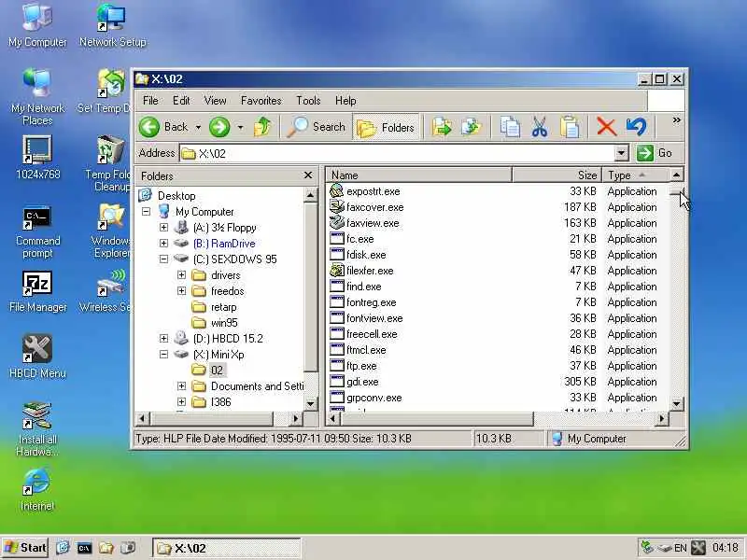This screenshot has width=747, height=560.
Task: Sort by the Type column header
Action: (x=635, y=175)
